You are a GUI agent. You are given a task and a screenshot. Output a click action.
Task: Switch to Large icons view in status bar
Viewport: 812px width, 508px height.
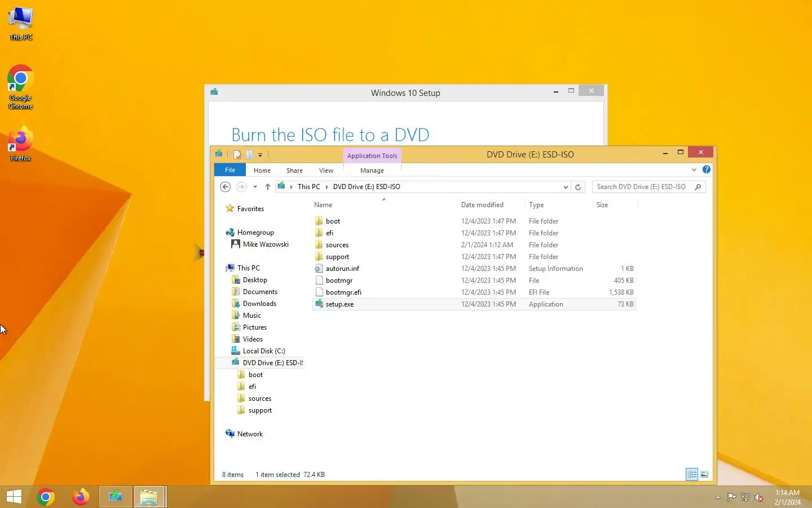pos(704,475)
